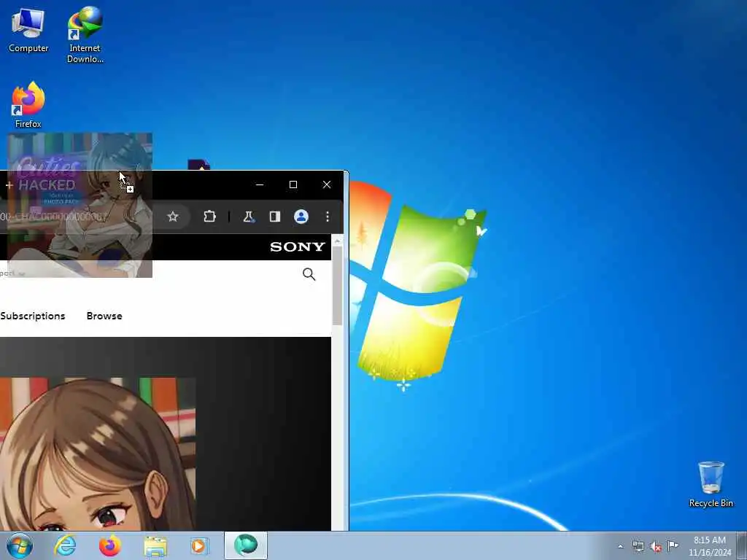This screenshot has width=747, height=560.
Task: Maximize the browser window
Action: 293,184
